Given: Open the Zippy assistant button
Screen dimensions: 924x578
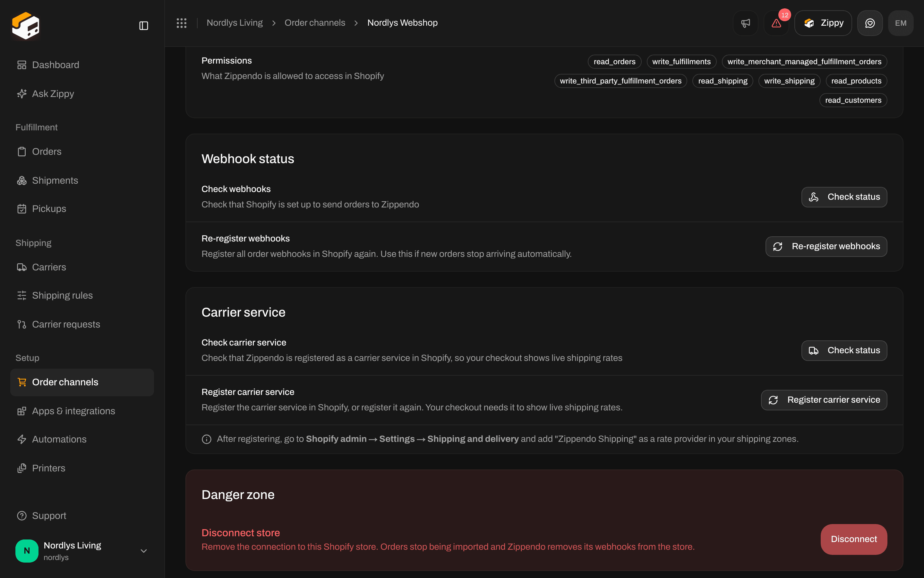Looking at the screenshot, I should click(x=823, y=23).
